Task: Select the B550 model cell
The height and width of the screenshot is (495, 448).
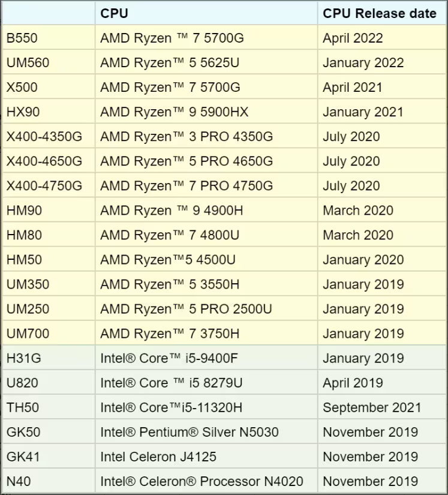Action: (x=22, y=38)
